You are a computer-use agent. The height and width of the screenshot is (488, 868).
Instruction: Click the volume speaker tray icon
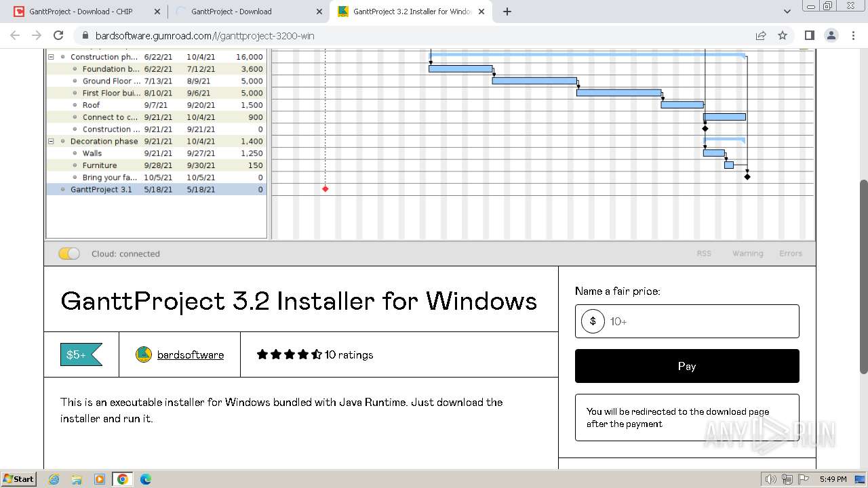coord(771,479)
